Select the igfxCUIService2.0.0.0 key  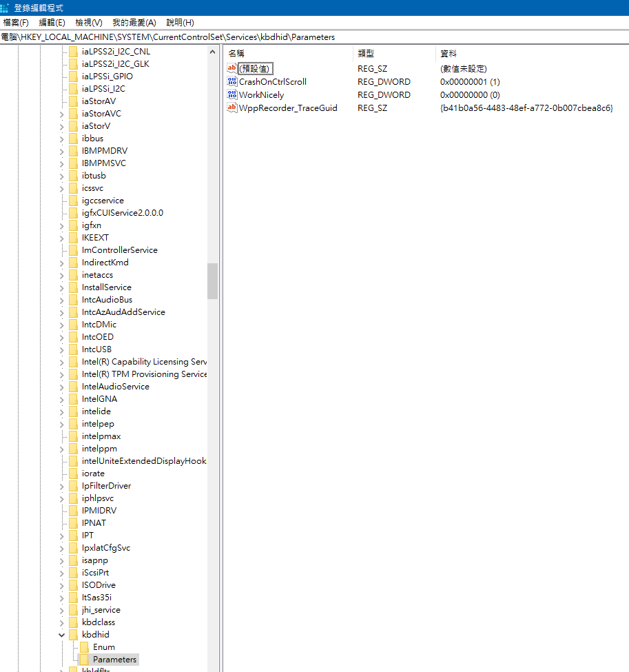point(122,213)
